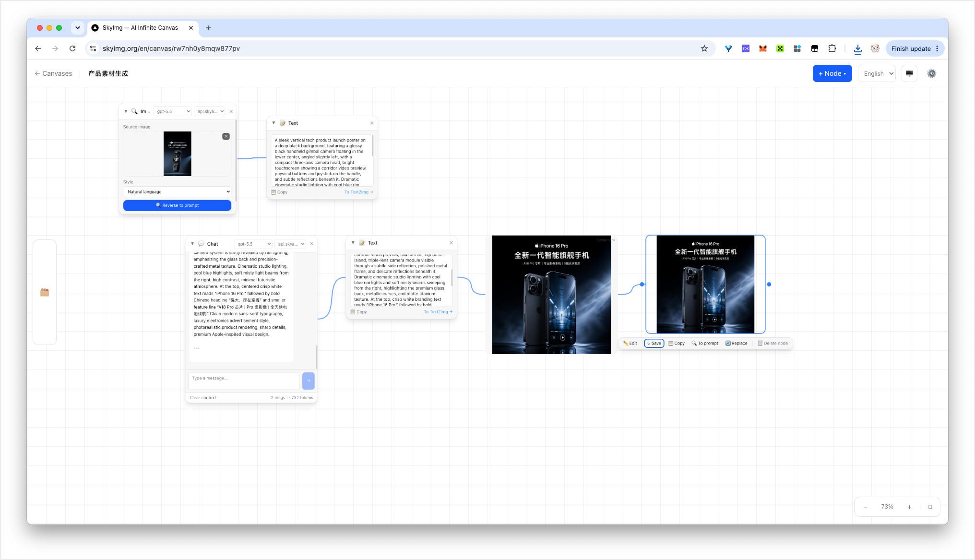The image size is (975, 560).
Task: Remove the source image with its X
Action: click(226, 136)
